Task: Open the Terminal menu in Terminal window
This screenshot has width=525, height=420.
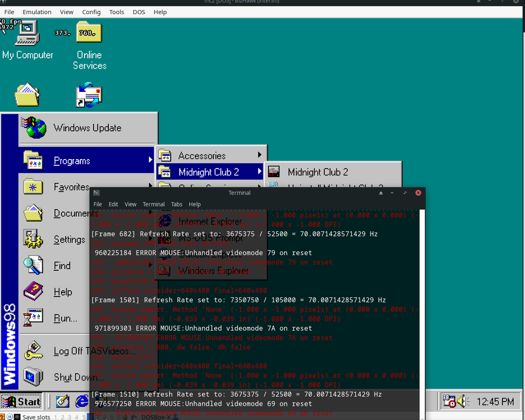Action: (153, 204)
